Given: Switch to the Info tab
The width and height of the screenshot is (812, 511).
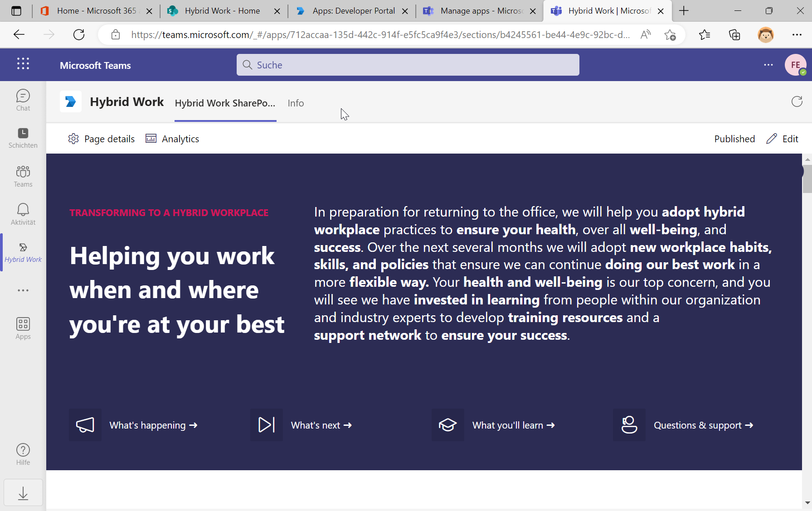Looking at the screenshot, I should tap(296, 103).
